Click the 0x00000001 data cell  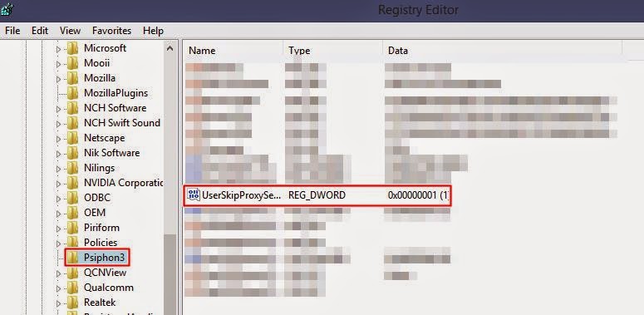click(x=418, y=195)
